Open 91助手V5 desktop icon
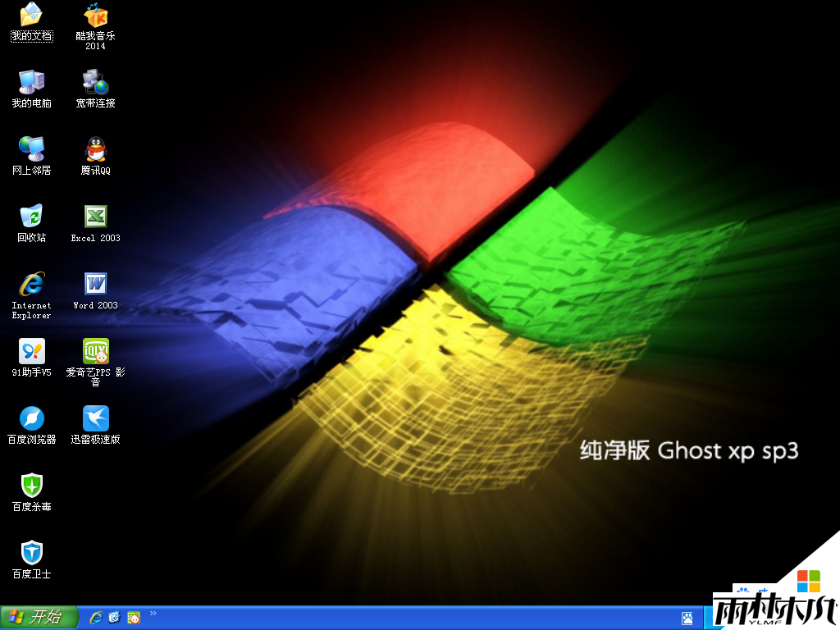The height and width of the screenshot is (630, 840). pyautogui.click(x=31, y=351)
